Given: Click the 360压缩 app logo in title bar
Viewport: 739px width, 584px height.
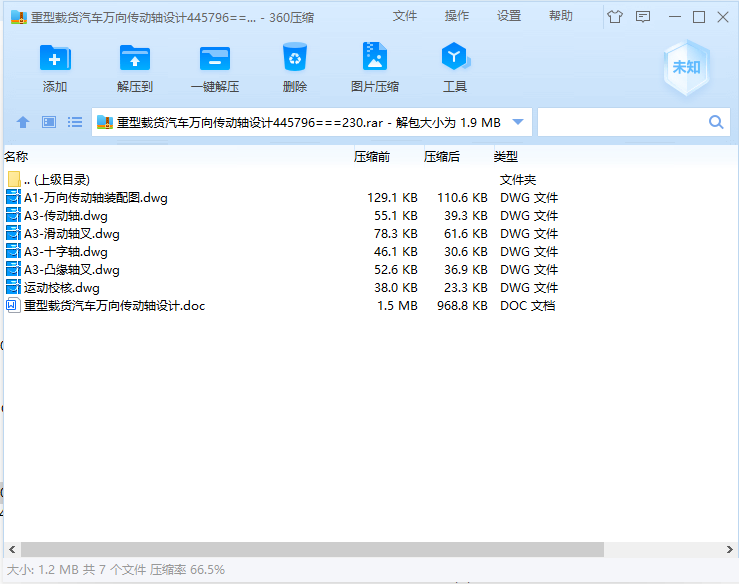Looking at the screenshot, I should (x=19, y=17).
